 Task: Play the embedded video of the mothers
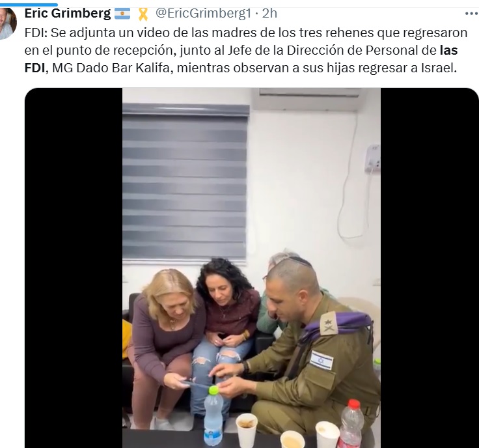pos(251,268)
